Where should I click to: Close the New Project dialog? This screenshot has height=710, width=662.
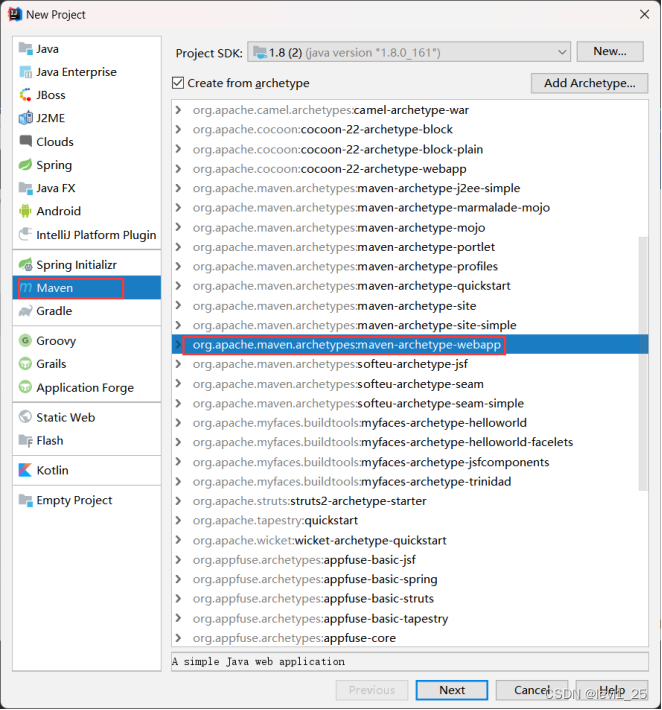tap(644, 14)
